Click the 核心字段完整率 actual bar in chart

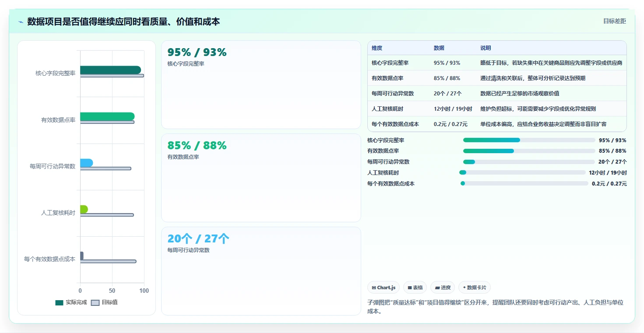(110, 70)
